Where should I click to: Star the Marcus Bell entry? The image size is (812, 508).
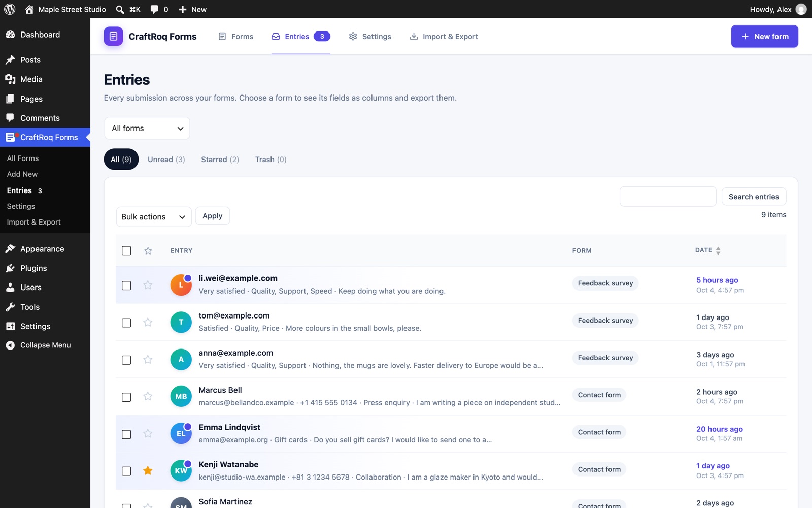click(x=148, y=396)
